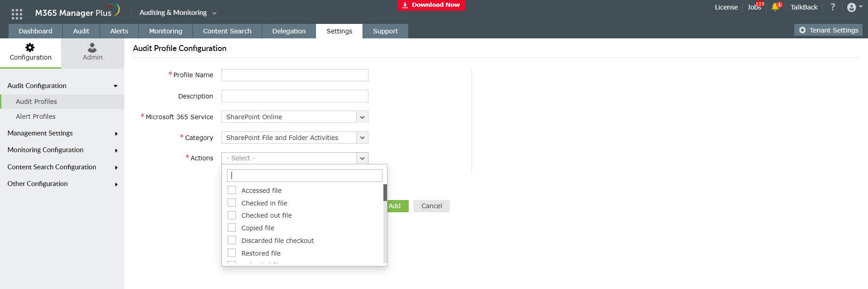Expand Other Configuration section

click(62, 184)
